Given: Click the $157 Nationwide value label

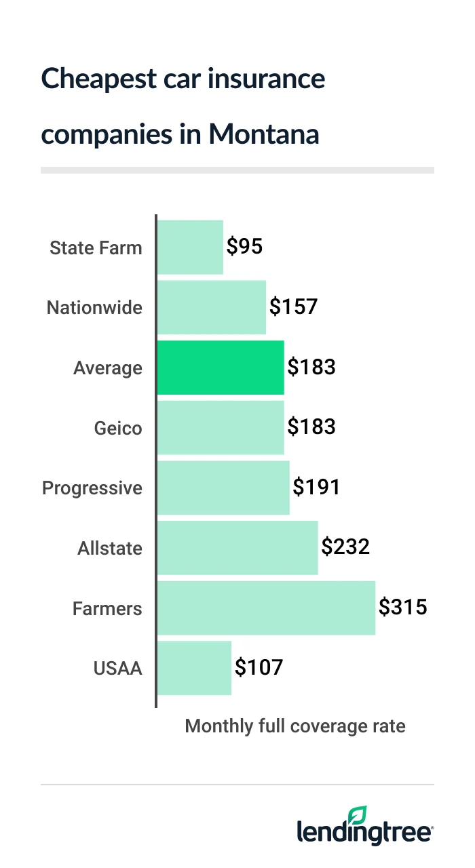Looking at the screenshot, I should coord(293,307).
